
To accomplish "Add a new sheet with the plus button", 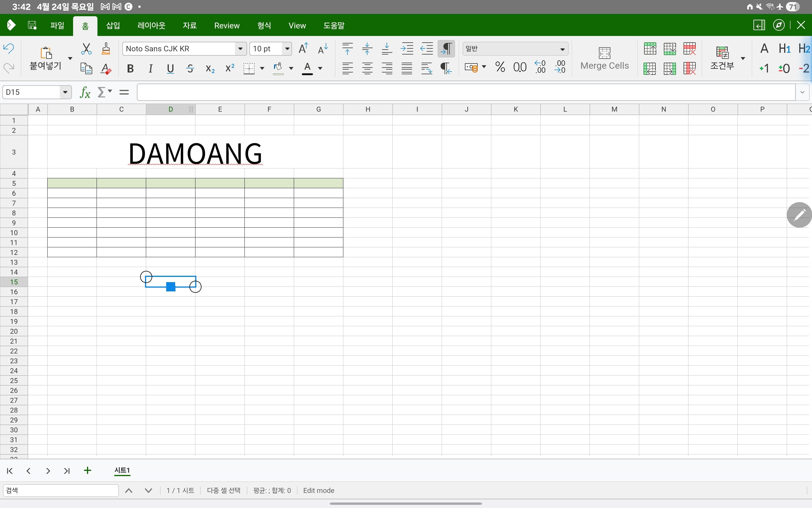I will click(x=87, y=470).
